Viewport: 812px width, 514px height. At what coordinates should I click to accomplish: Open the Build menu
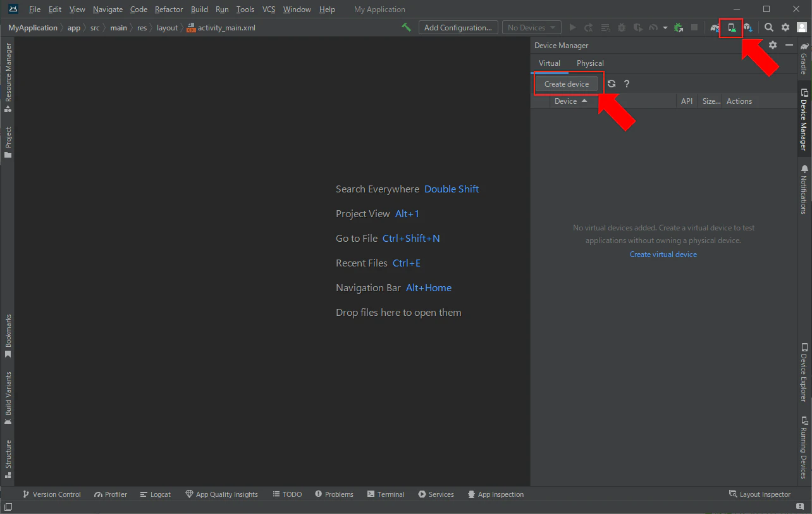[x=199, y=9]
